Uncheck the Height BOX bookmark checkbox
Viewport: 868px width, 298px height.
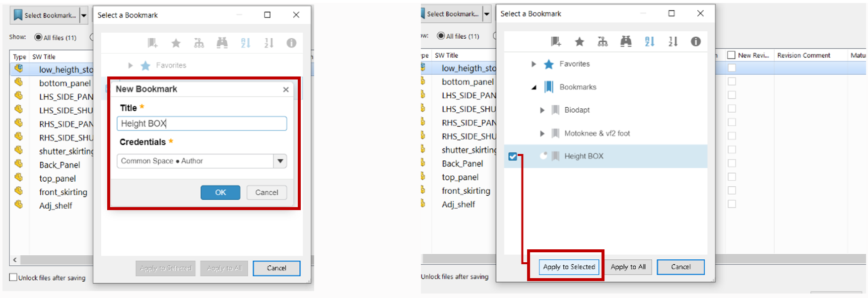(513, 156)
